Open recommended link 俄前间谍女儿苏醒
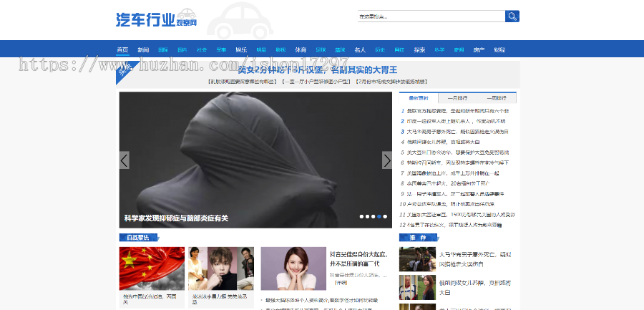Screen dimensions: 644x310 point(475,288)
